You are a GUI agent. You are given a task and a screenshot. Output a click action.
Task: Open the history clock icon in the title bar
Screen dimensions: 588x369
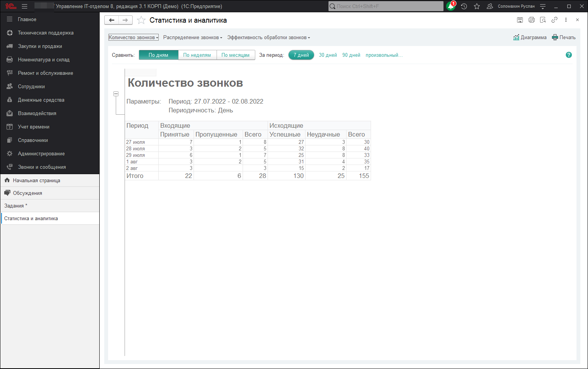(x=464, y=6)
